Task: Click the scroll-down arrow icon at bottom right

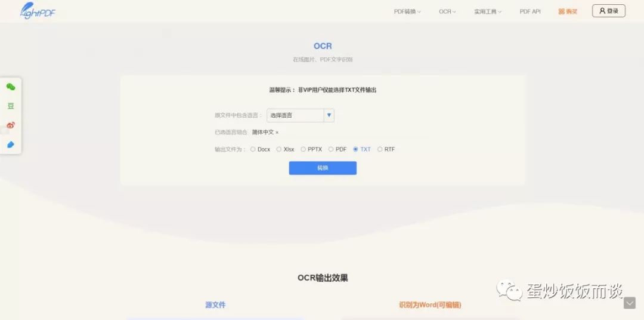Action: coord(629,303)
